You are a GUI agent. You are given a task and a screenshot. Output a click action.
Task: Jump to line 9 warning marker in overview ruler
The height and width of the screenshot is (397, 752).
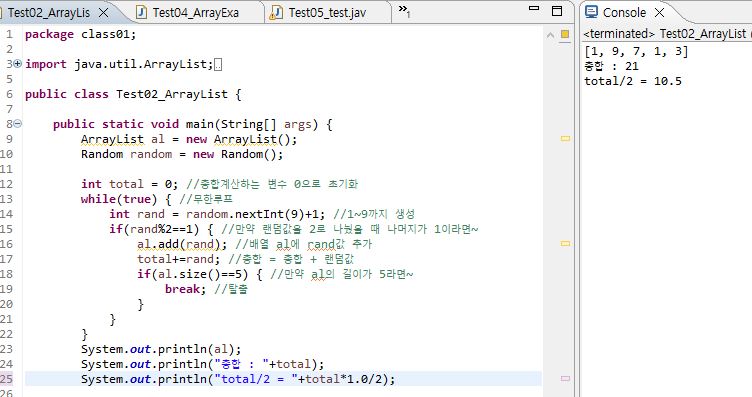[565, 139]
